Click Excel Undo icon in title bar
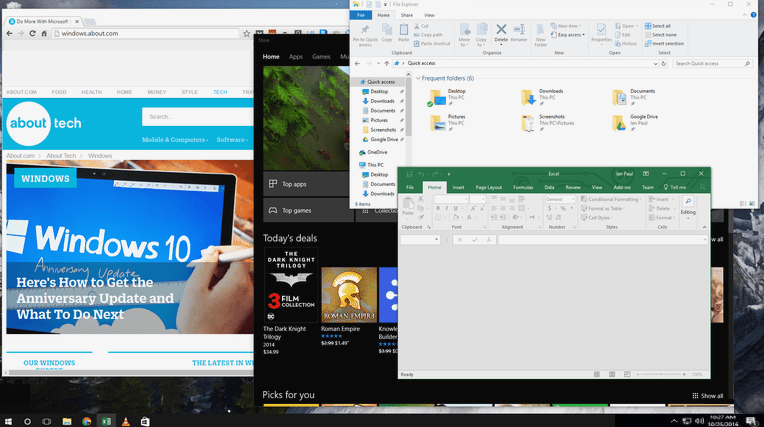The width and height of the screenshot is (764, 427). [x=421, y=174]
